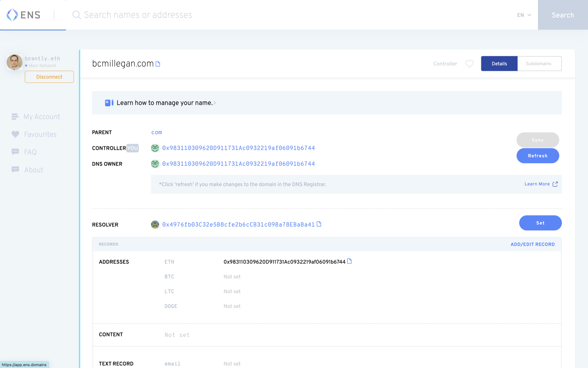This screenshot has width=588, height=368.
Task: Toggle favourite with the heart icon
Action: 469,64
